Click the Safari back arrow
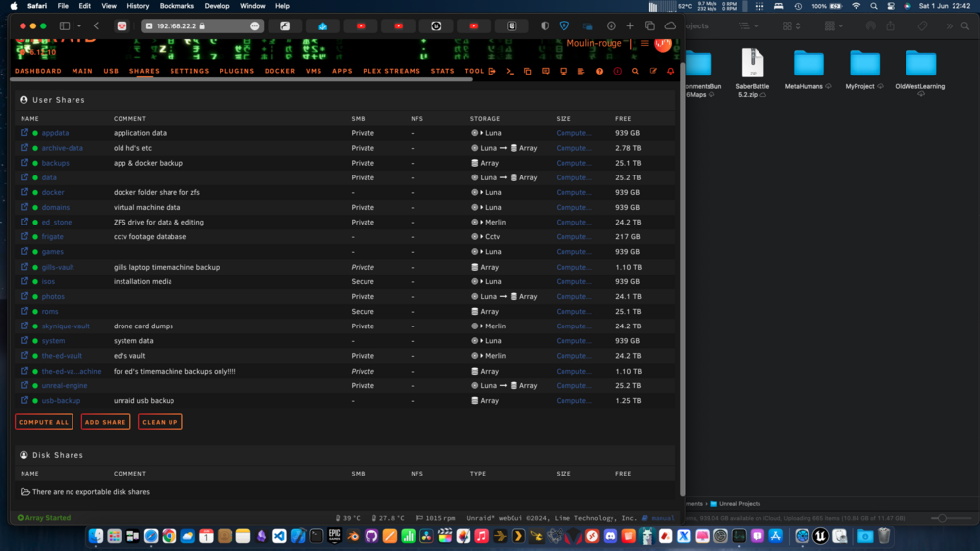Image resolution: width=980 pixels, height=551 pixels. coord(96,26)
